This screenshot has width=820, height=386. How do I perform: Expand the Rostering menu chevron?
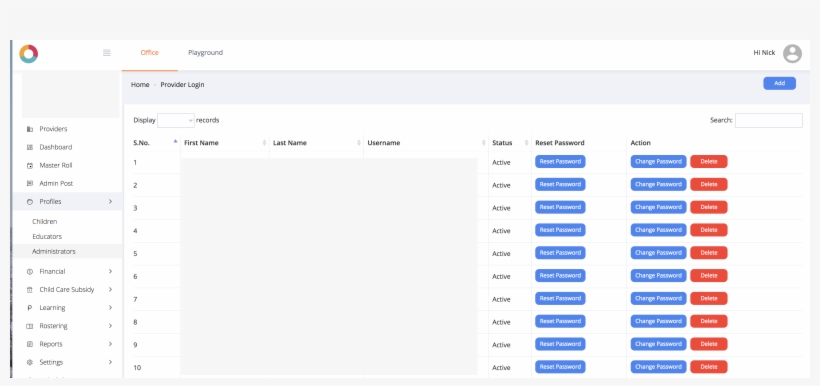point(110,326)
